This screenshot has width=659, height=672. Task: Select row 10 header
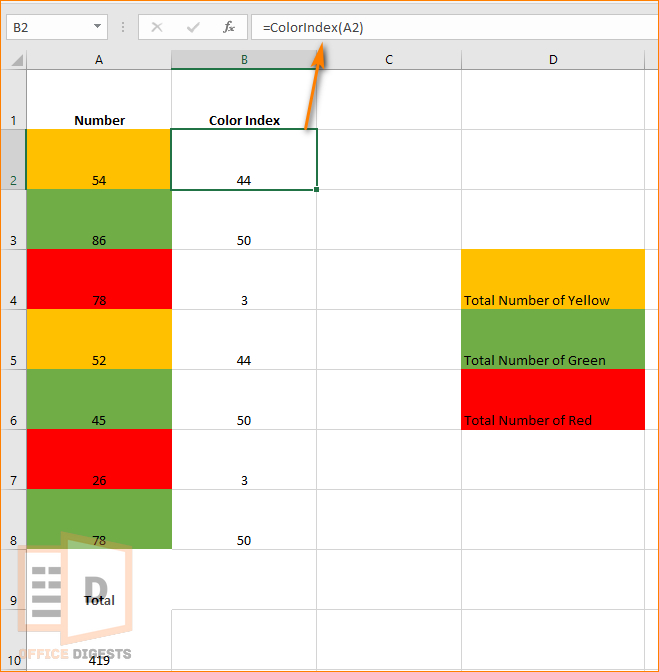tap(14, 640)
